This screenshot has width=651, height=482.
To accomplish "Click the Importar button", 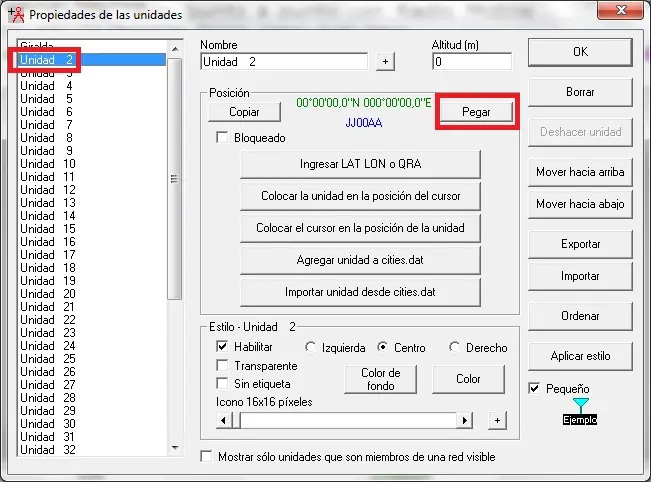I will pos(580,276).
